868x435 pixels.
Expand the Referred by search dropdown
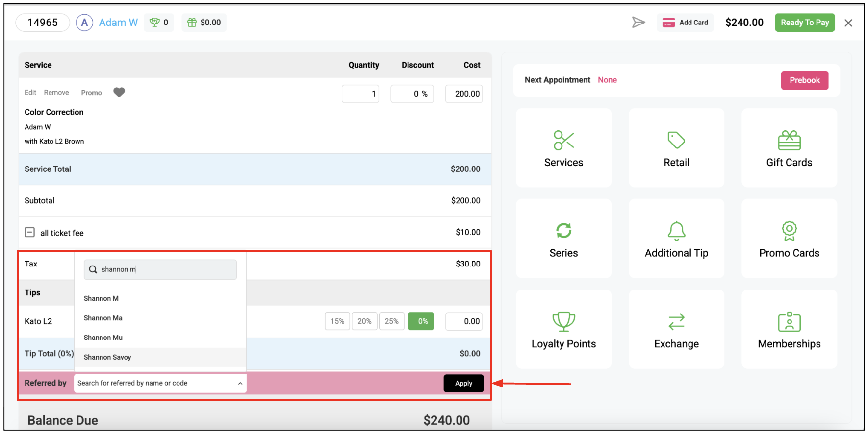coord(160,383)
